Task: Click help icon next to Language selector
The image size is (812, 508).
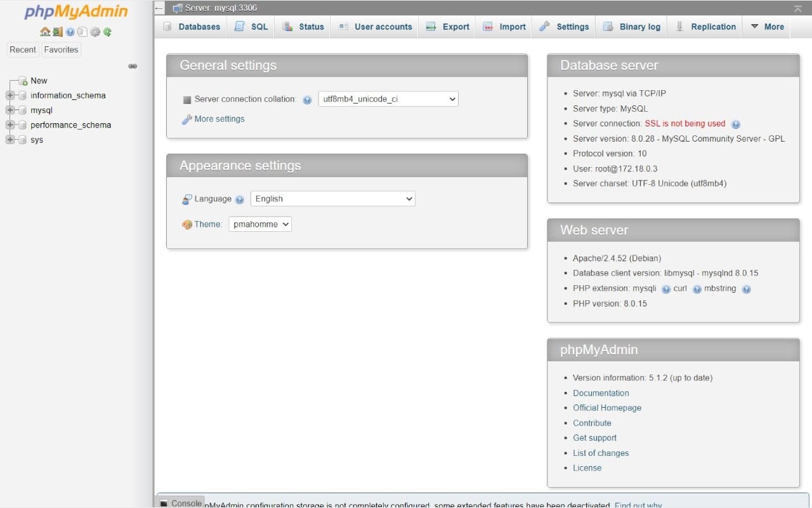Action: [x=240, y=199]
